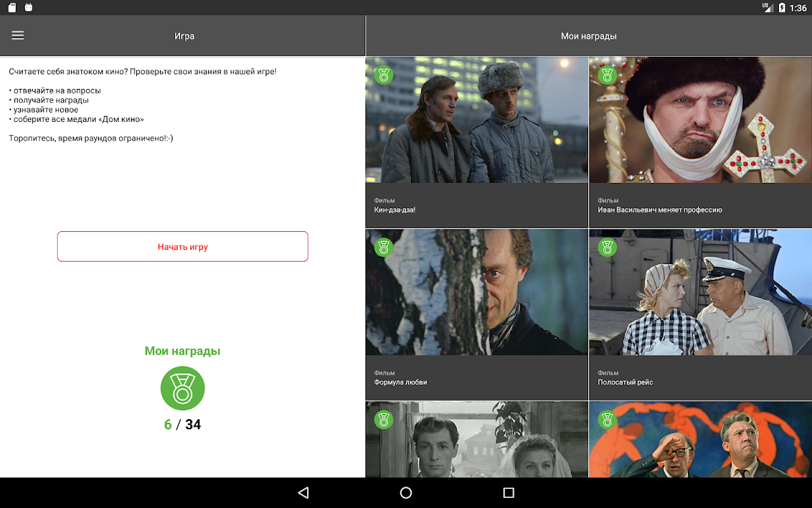This screenshot has width=812, height=508.
Task: Click medal badge on black-and-white wedding film card
Action: (x=383, y=420)
